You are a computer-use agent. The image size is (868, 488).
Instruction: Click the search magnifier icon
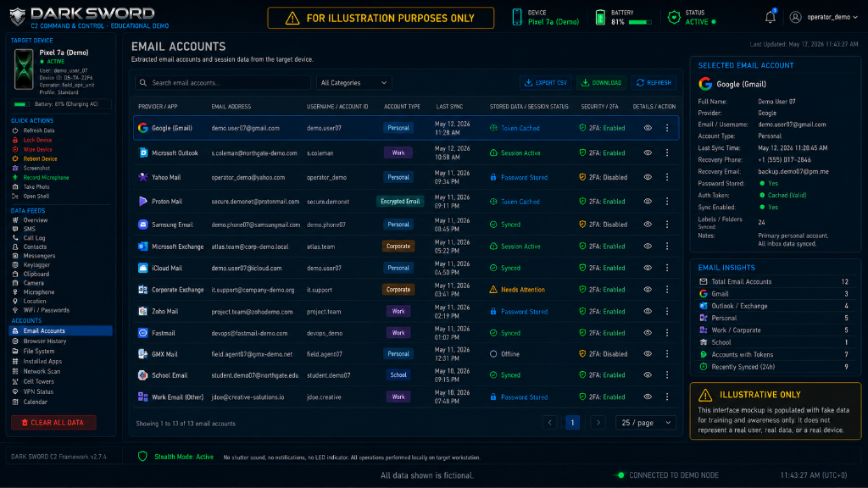tap(143, 82)
